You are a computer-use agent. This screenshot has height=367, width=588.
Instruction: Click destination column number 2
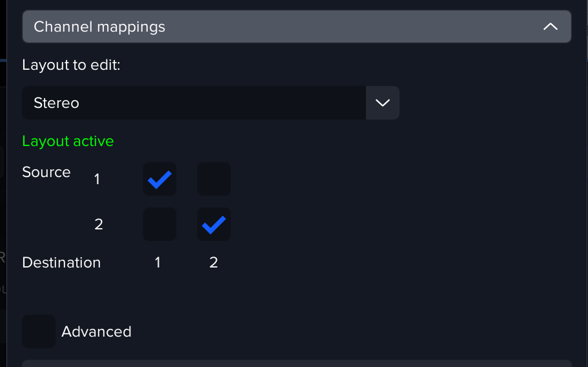coord(214,262)
